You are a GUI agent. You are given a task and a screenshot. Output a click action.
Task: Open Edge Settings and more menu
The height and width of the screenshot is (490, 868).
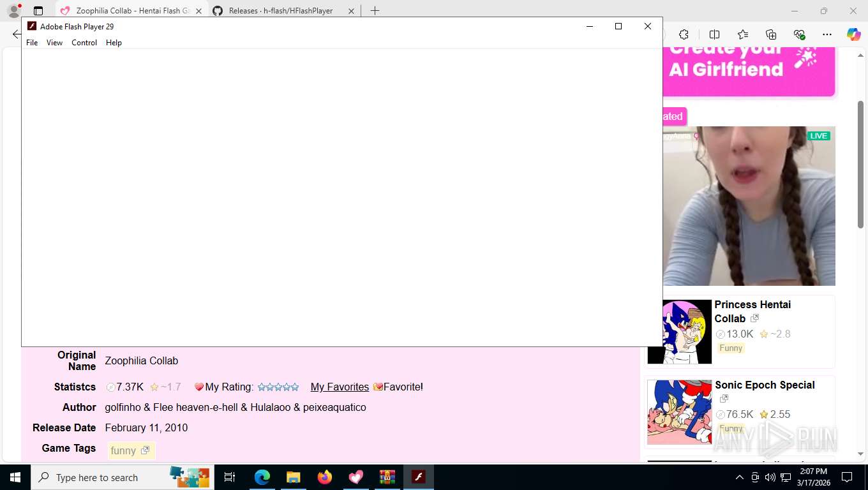tap(827, 34)
